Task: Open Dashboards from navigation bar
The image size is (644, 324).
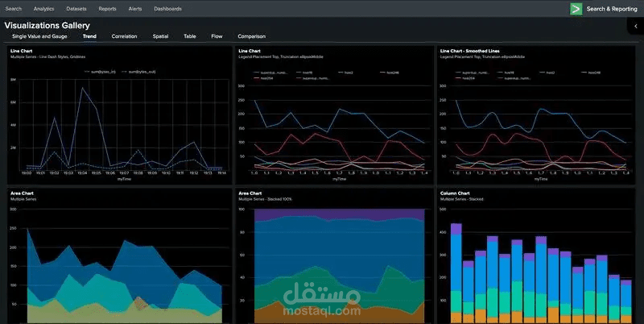Action: pyautogui.click(x=167, y=9)
